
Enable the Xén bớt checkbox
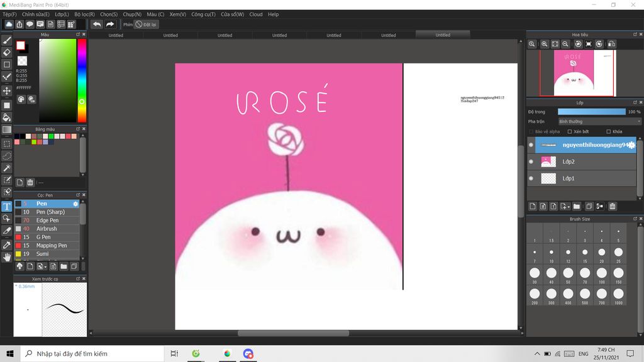[570, 132]
